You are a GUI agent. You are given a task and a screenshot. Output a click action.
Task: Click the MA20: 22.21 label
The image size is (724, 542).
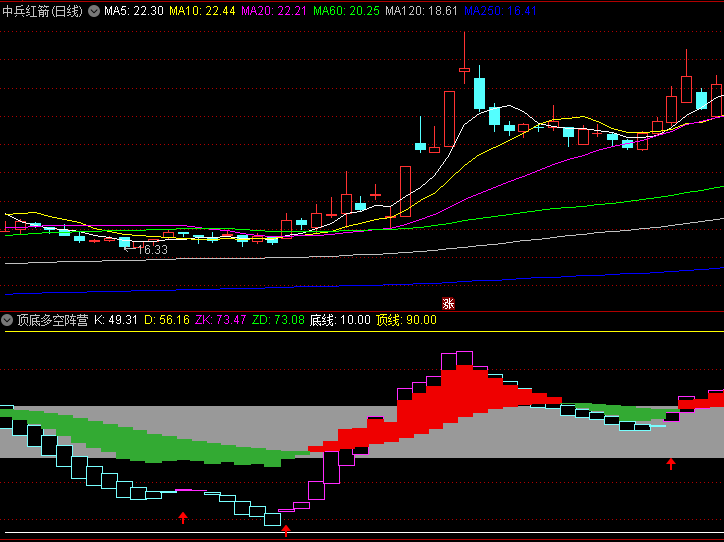tap(274, 11)
